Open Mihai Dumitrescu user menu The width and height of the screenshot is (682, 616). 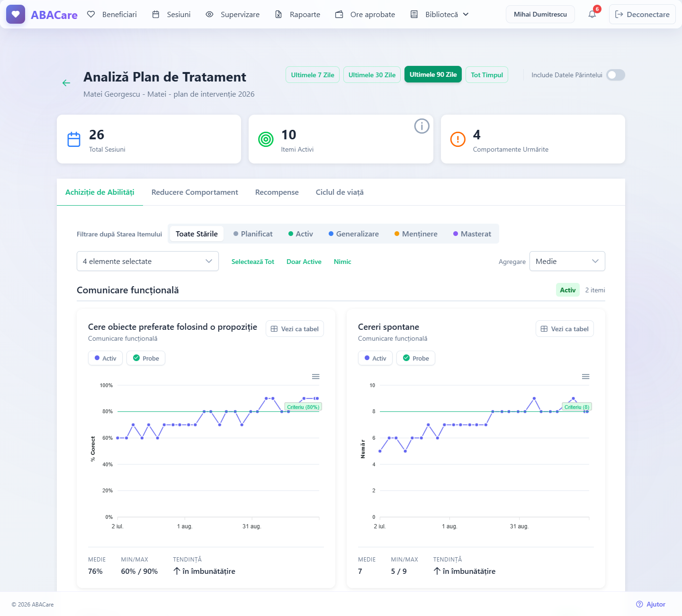click(x=540, y=14)
